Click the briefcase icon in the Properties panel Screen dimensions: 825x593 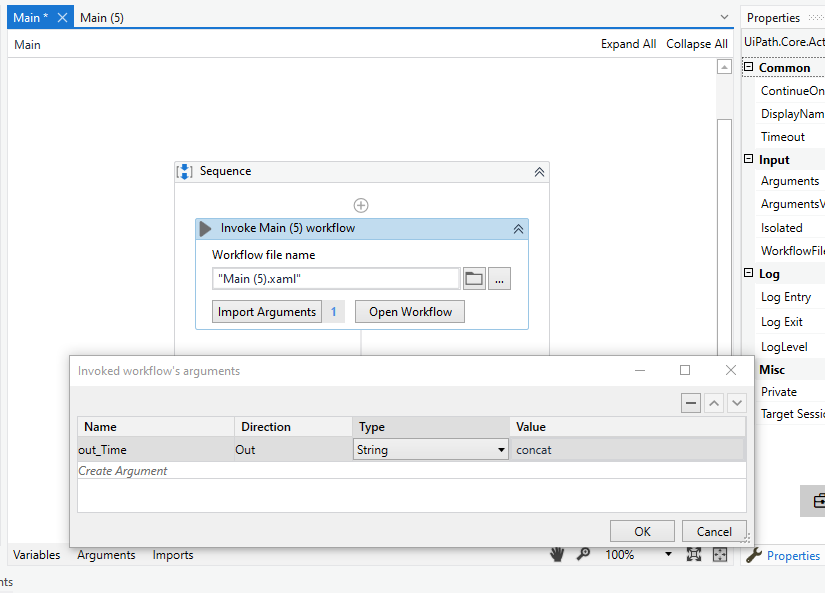click(x=818, y=501)
